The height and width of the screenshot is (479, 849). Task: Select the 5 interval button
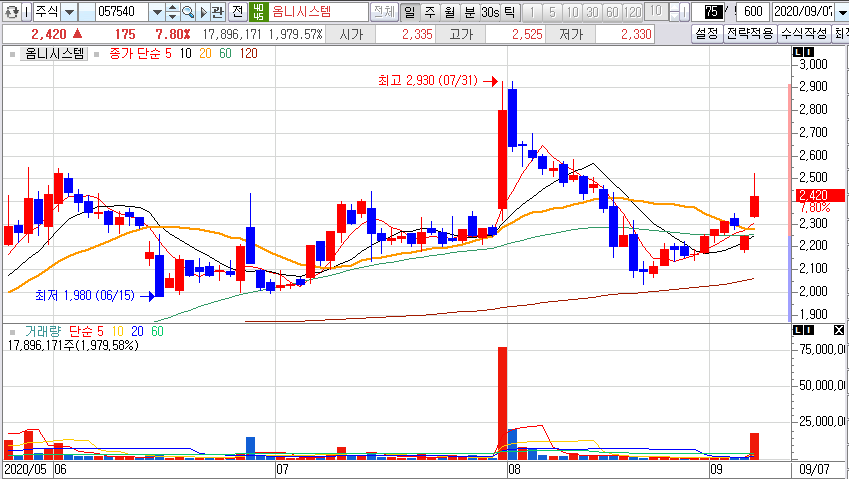point(552,11)
